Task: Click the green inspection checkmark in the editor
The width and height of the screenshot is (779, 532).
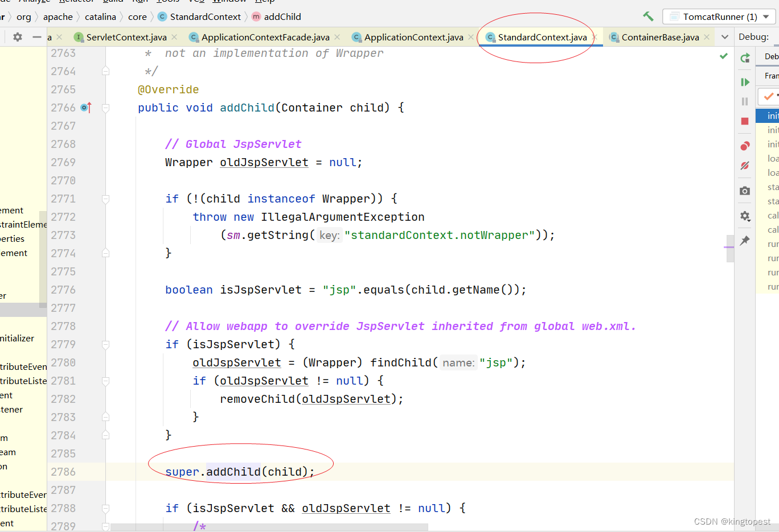Action: click(724, 56)
